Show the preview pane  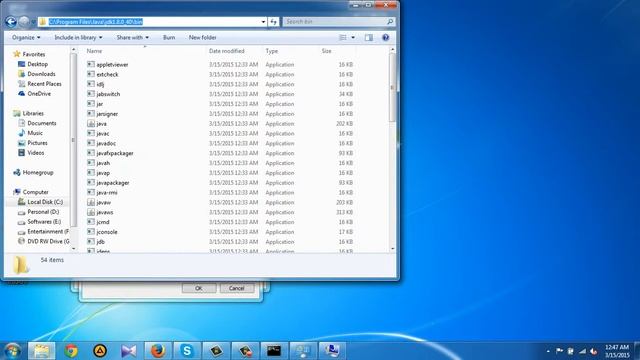click(x=369, y=38)
